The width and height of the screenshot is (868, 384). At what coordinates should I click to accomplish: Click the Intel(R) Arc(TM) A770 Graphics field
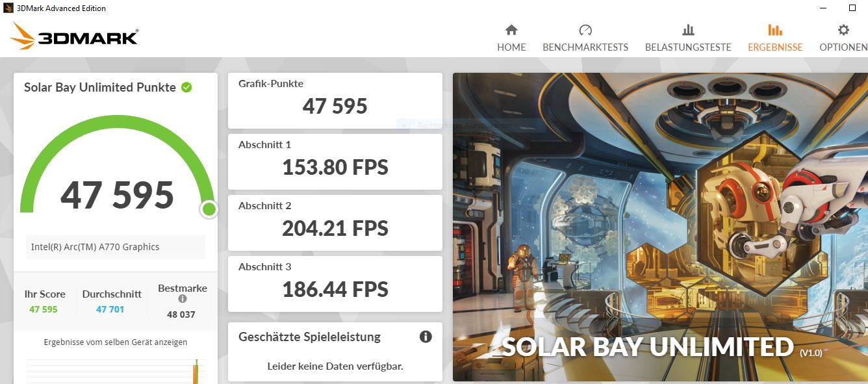tap(116, 247)
